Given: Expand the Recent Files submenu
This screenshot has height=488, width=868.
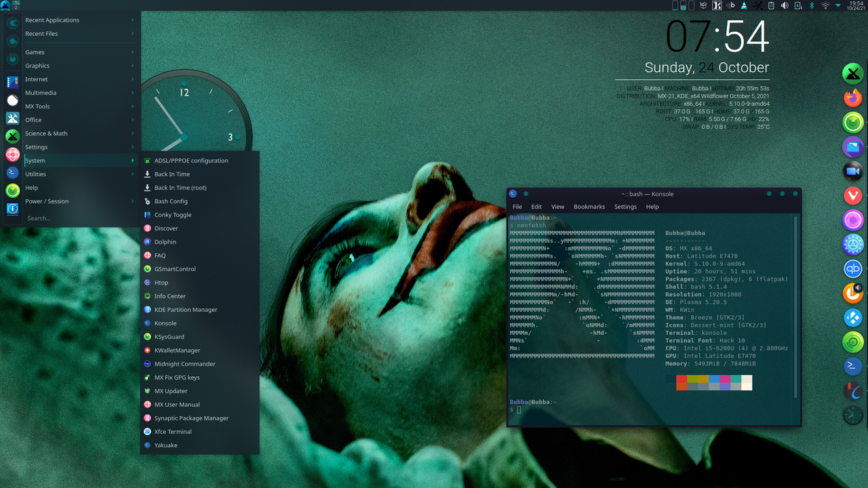Looking at the screenshot, I should (79, 34).
